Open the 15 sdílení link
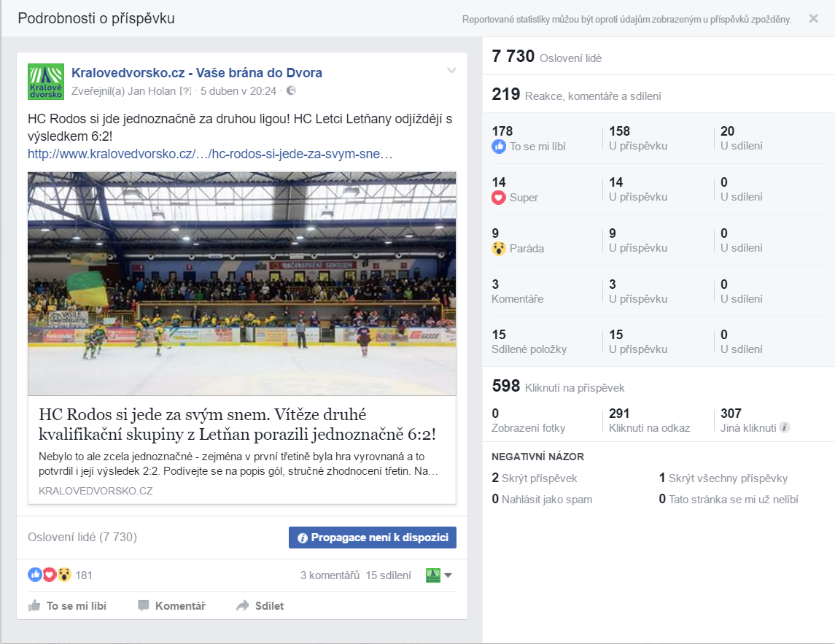 tap(388, 575)
